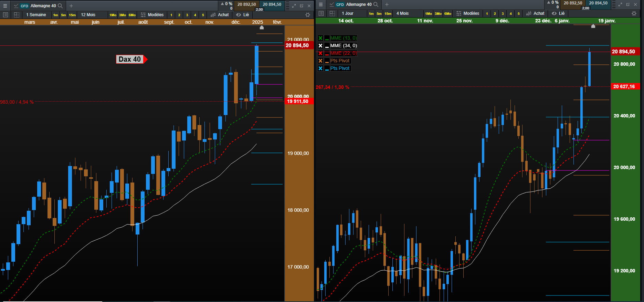This screenshot has height=302, width=644.
Task: Switch left chart to 15m interval
Action: tap(72, 15)
